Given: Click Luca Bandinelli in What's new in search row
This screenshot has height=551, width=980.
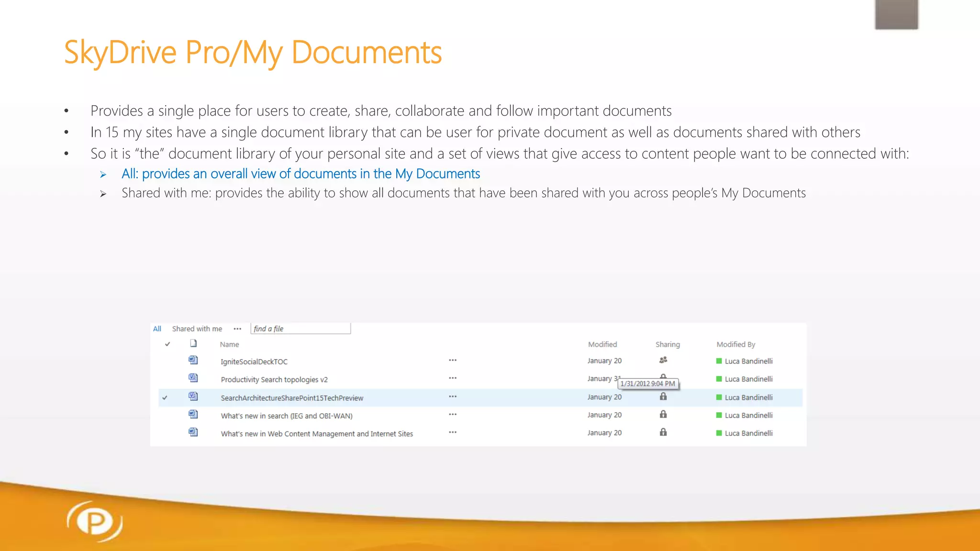Looking at the screenshot, I should (748, 415).
